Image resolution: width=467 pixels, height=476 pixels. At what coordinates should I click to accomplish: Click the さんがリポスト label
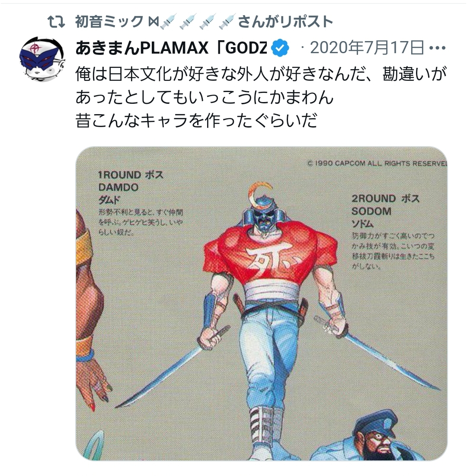285,22
